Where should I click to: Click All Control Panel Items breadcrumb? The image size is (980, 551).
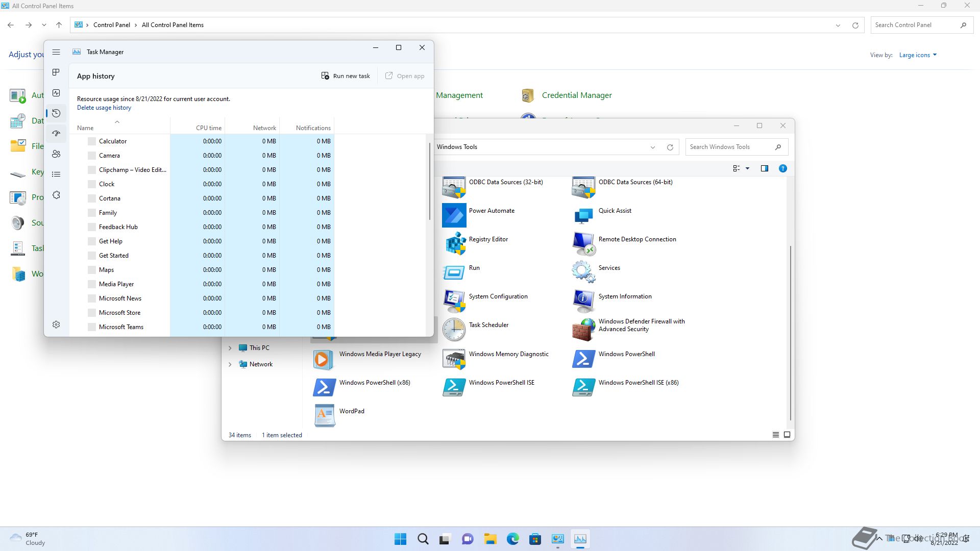tap(173, 25)
